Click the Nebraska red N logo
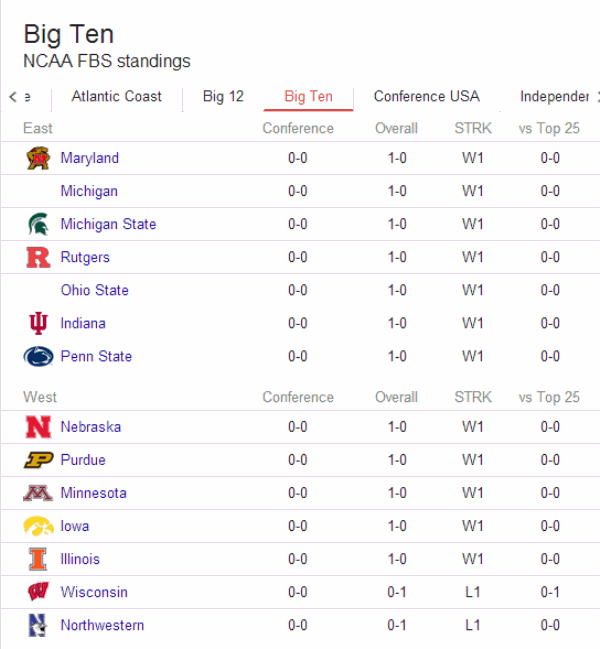 pyautogui.click(x=38, y=427)
